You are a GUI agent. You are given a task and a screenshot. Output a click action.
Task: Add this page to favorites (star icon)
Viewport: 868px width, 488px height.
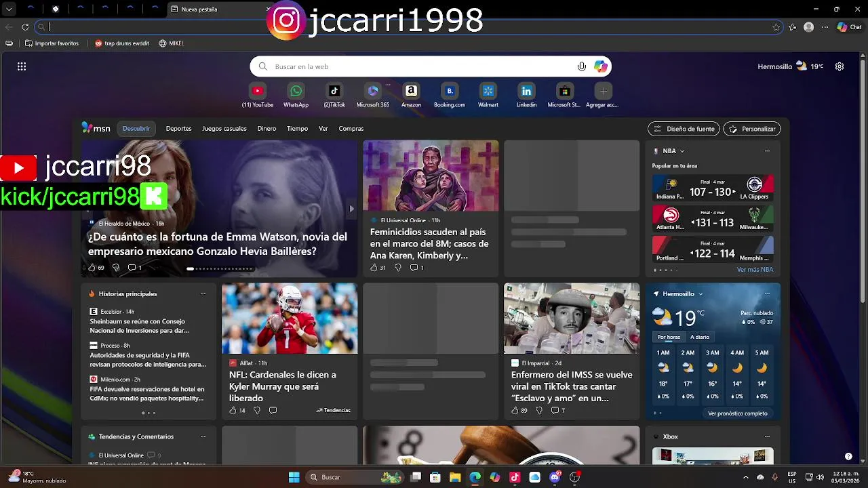(x=776, y=27)
